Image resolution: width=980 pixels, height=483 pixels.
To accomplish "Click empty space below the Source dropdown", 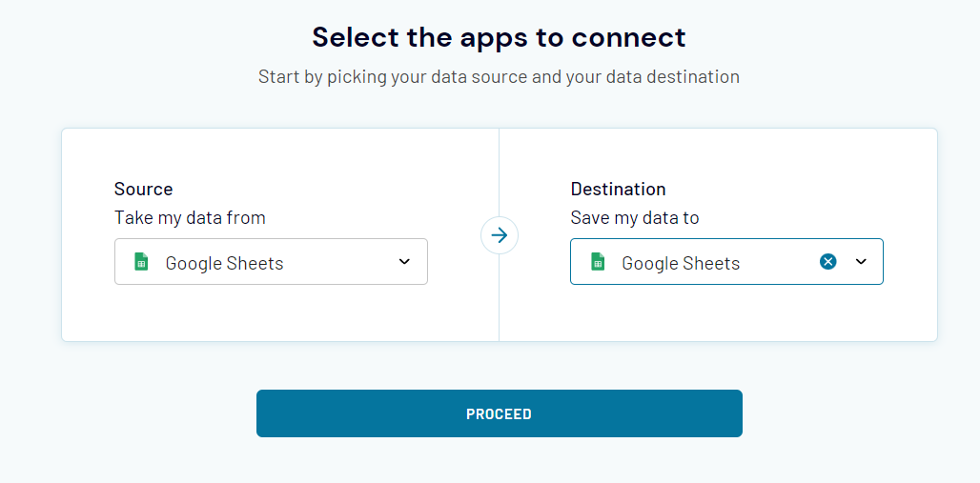I will [x=271, y=312].
